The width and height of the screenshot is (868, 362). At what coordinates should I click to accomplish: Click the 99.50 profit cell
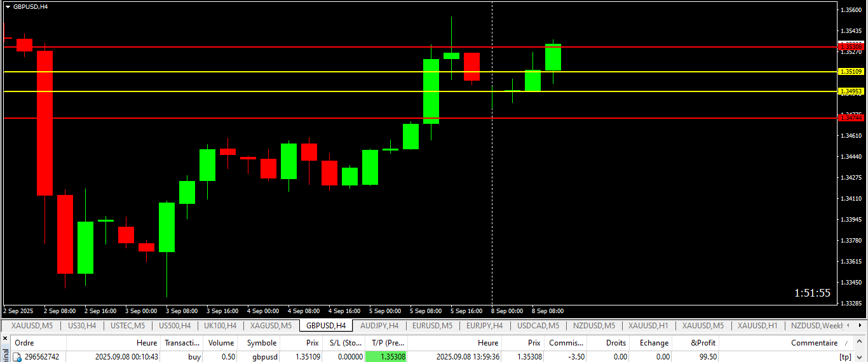click(x=708, y=357)
